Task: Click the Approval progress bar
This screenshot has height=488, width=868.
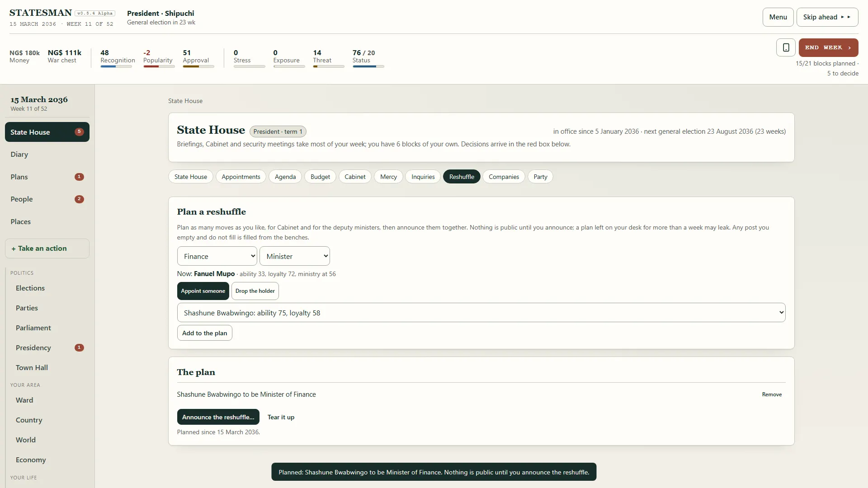Action: (198, 66)
